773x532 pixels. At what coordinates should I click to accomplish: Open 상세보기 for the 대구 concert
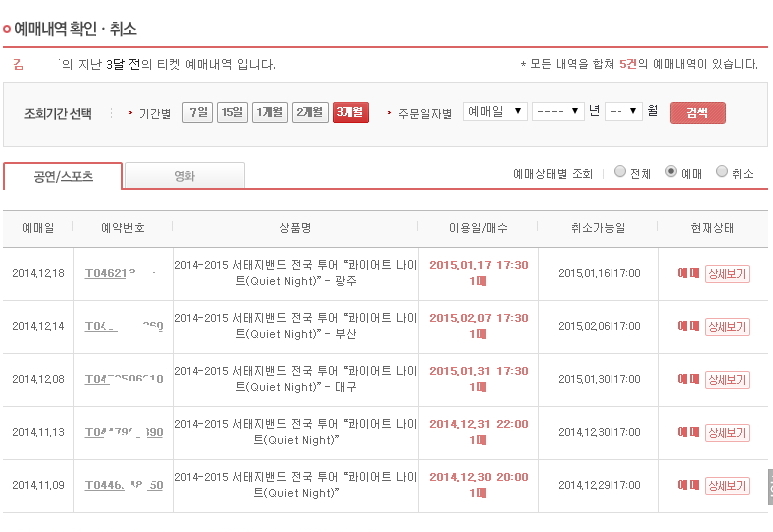pyautogui.click(x=727, y=380)
